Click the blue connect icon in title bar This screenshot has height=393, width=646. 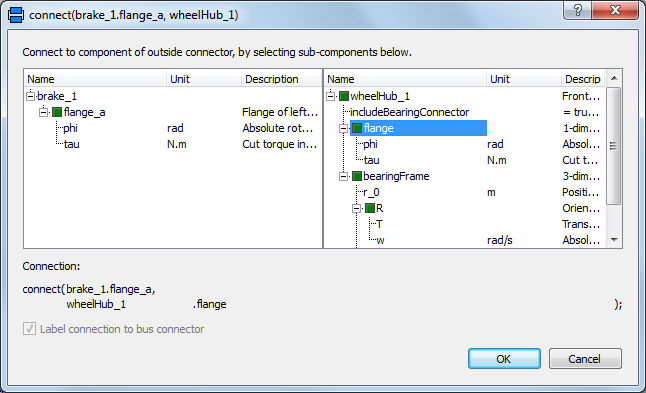pos(16,15)
